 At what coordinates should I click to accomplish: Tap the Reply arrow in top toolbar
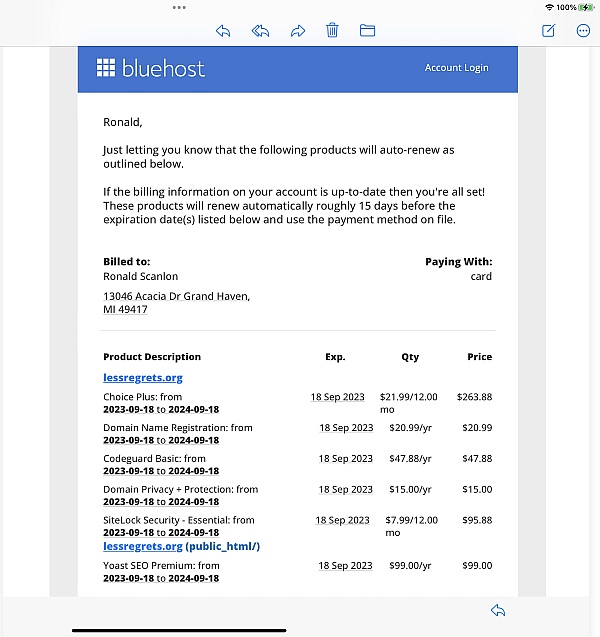[223, 31]
